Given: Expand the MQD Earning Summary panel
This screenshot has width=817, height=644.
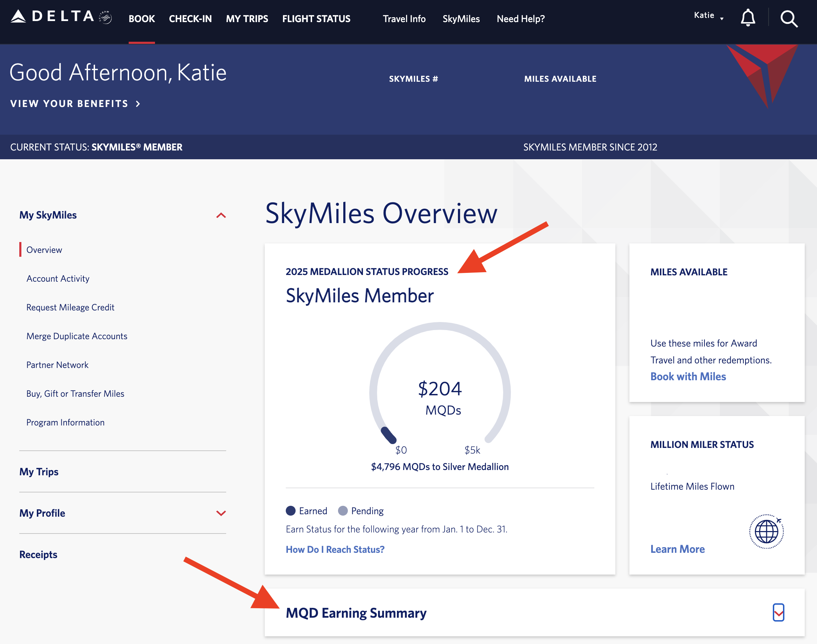Looking at the screenshot, I should [778, 612].
